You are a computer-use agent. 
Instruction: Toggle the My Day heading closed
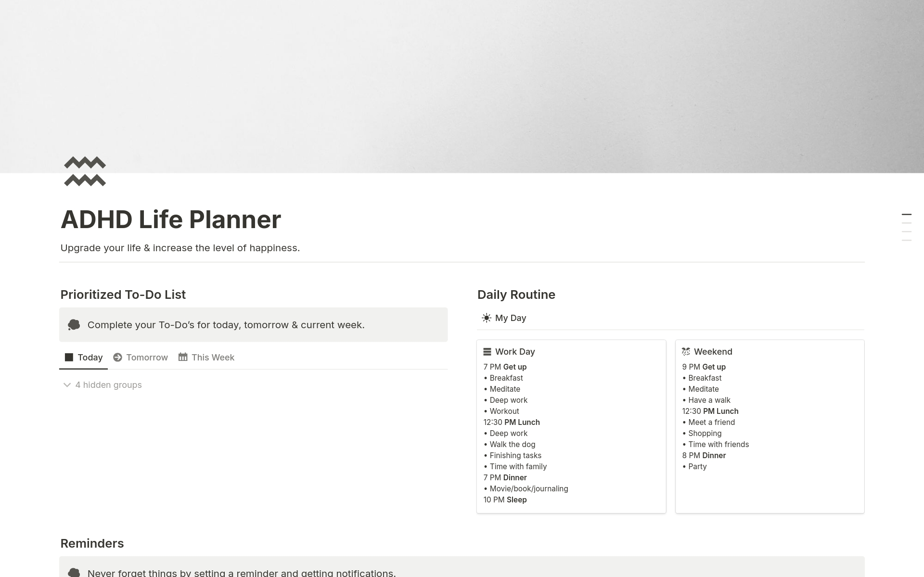point(510,318)
